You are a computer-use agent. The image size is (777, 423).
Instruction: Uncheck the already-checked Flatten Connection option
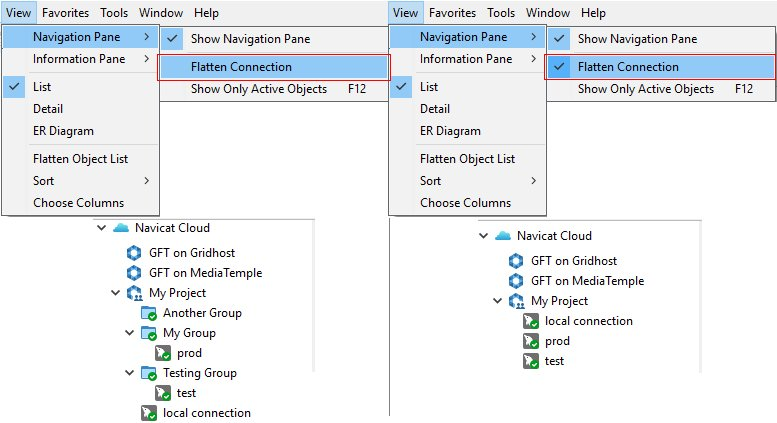point(628,67)
